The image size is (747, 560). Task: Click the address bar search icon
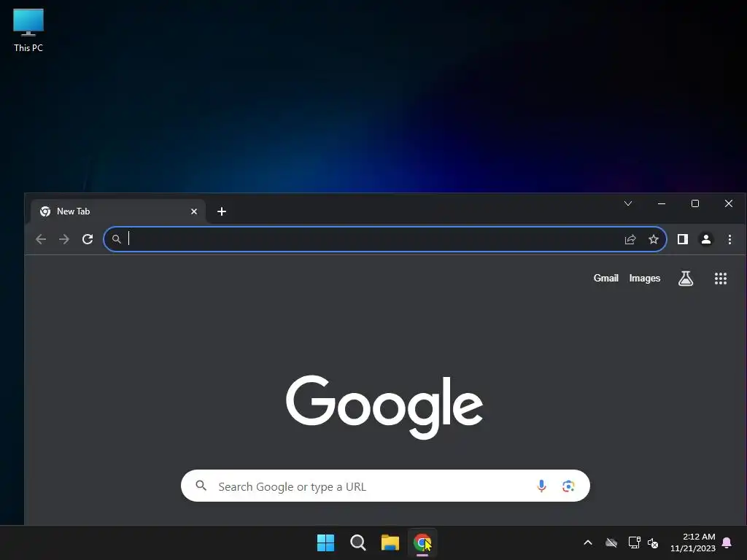116,239
